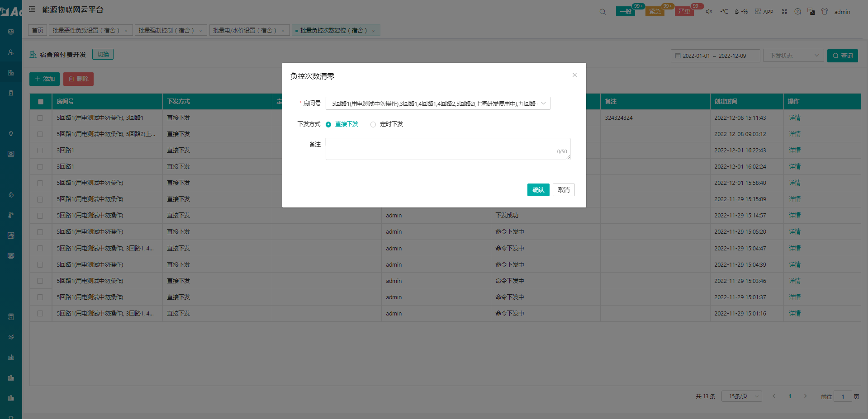Check the row dated 2022-12-08 15:11:43

coord(40,118)
